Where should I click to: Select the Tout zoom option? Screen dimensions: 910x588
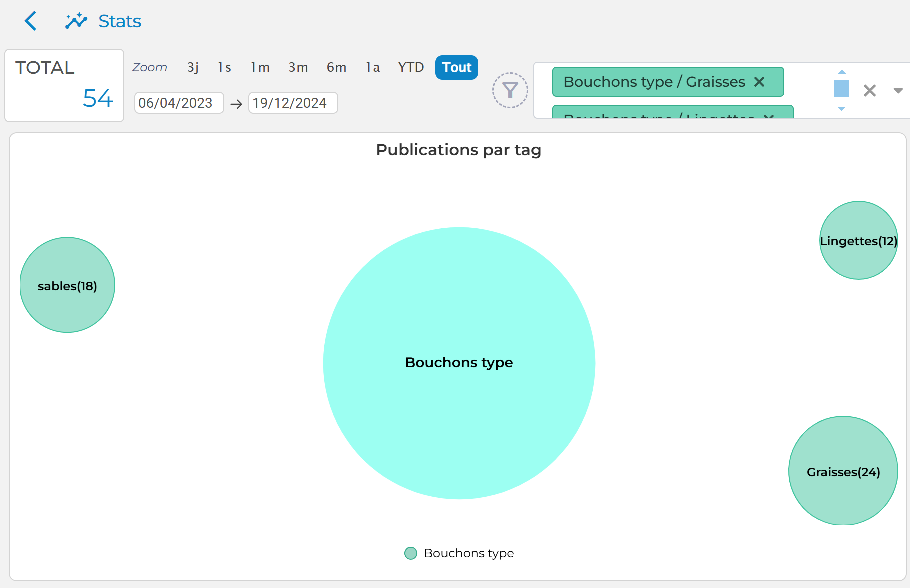(456, 67)
